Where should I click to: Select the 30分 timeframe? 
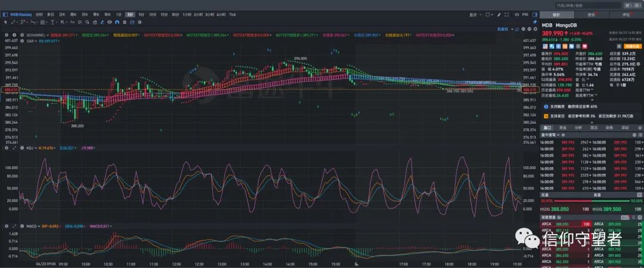pyautogui.click(x=175, y=15)
